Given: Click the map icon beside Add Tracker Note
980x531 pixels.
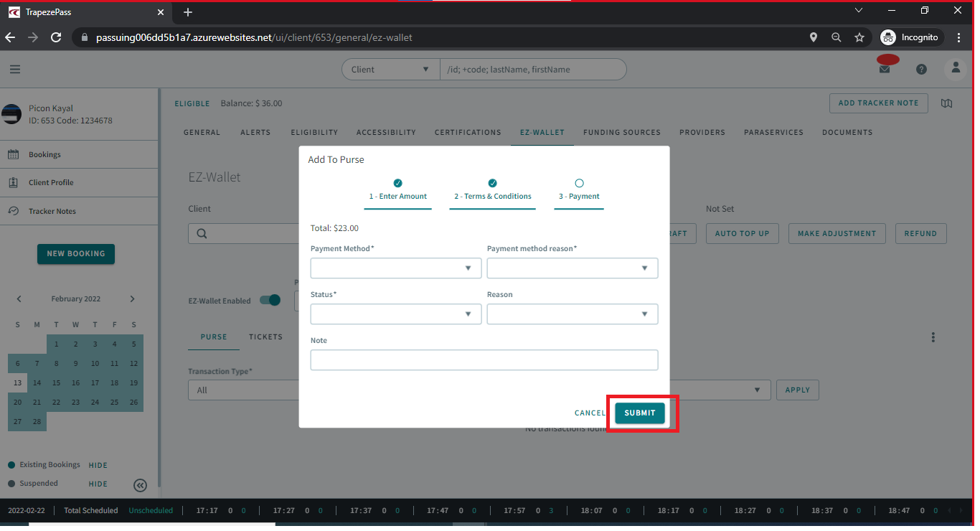Looking at the screenshot, I should [946, 103].
